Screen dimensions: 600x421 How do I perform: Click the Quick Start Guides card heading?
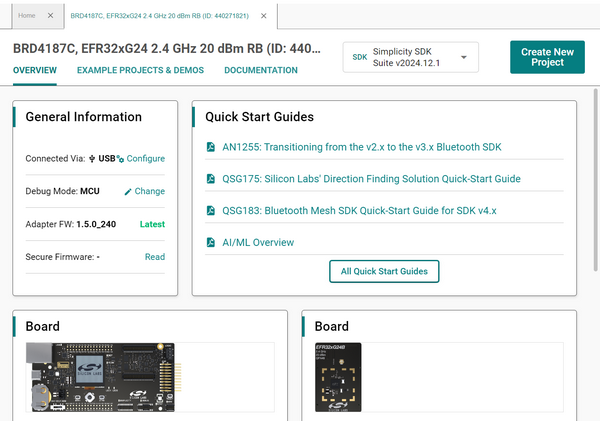tap(259, 117)
